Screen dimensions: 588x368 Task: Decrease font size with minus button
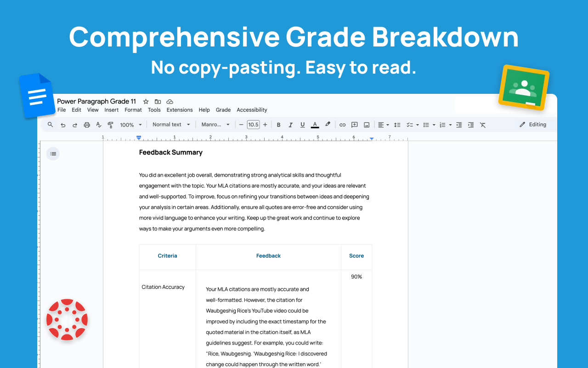point(241,125)
